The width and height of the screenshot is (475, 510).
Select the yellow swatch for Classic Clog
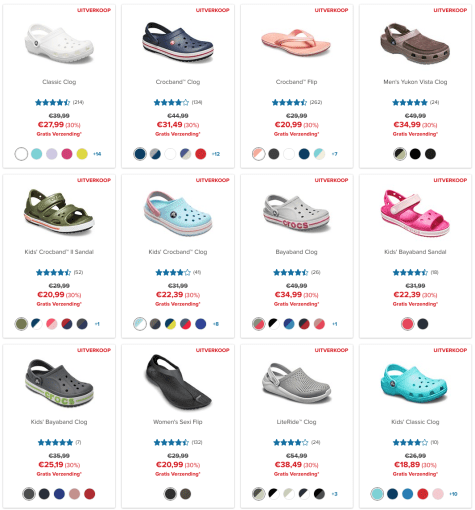coord(82,154)
